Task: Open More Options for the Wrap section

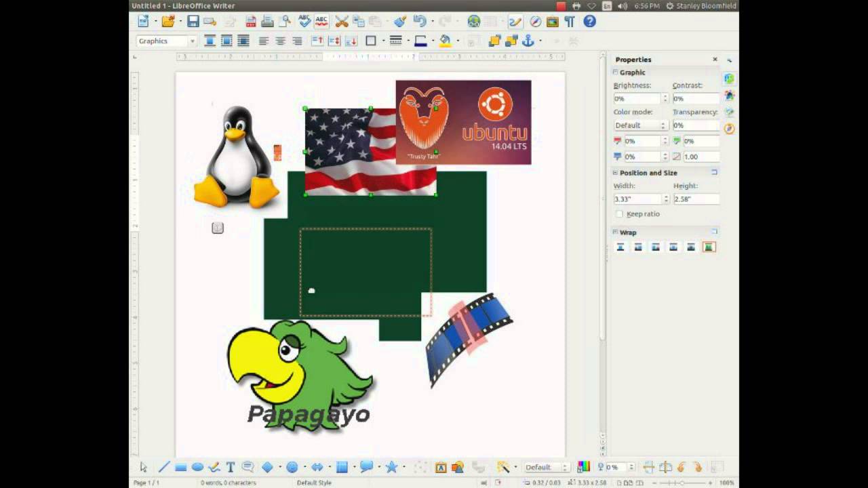Action: click(x=714, y=232)
